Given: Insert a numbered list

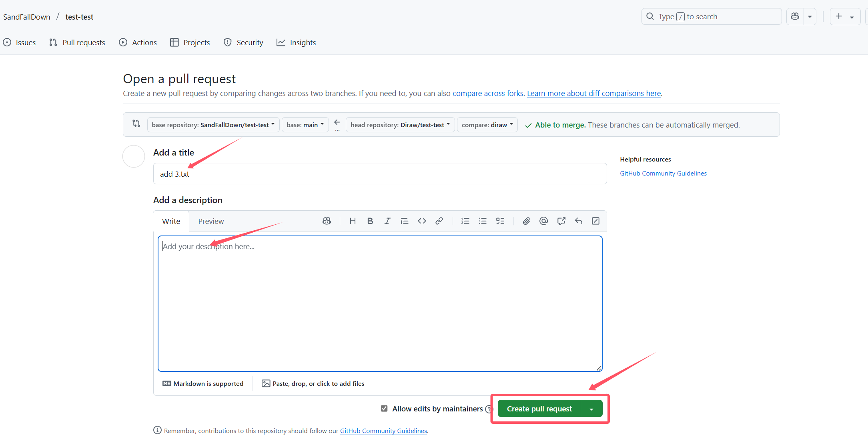Looking at the screenshot, I should [x=465, y=221].
